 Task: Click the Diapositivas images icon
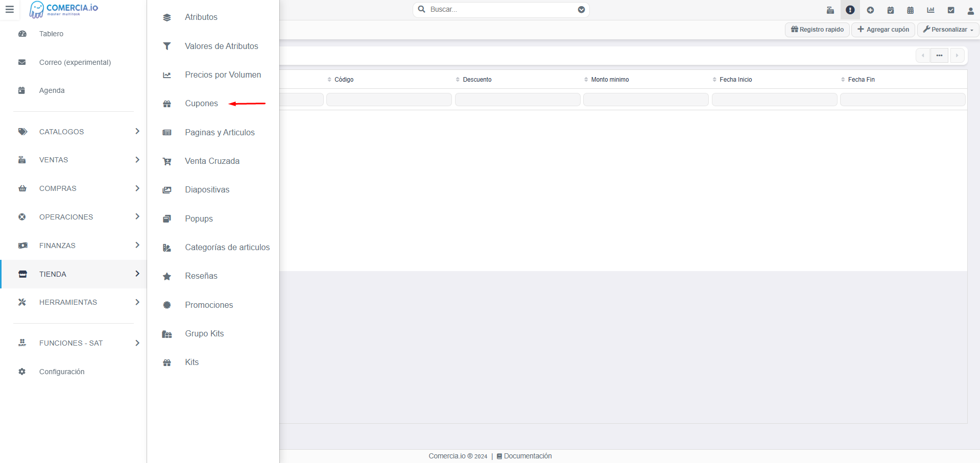[x=167, y=190]
